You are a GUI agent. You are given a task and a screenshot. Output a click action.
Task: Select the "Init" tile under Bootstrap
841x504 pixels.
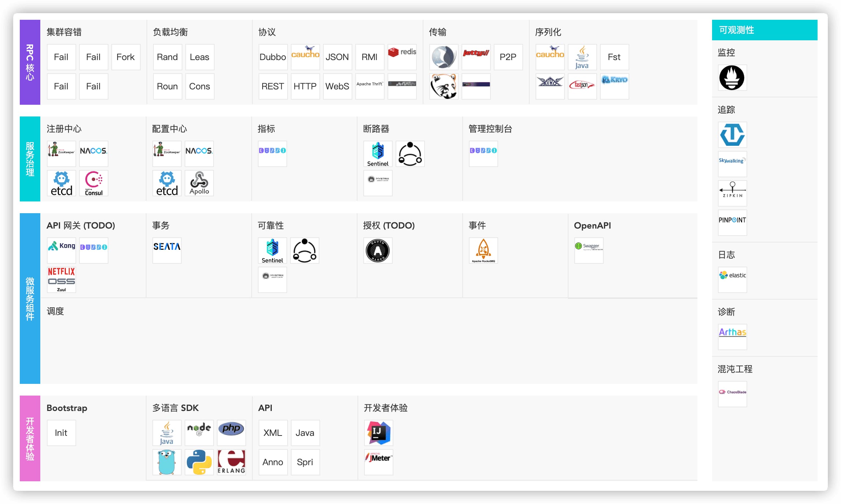pos(62,433)
